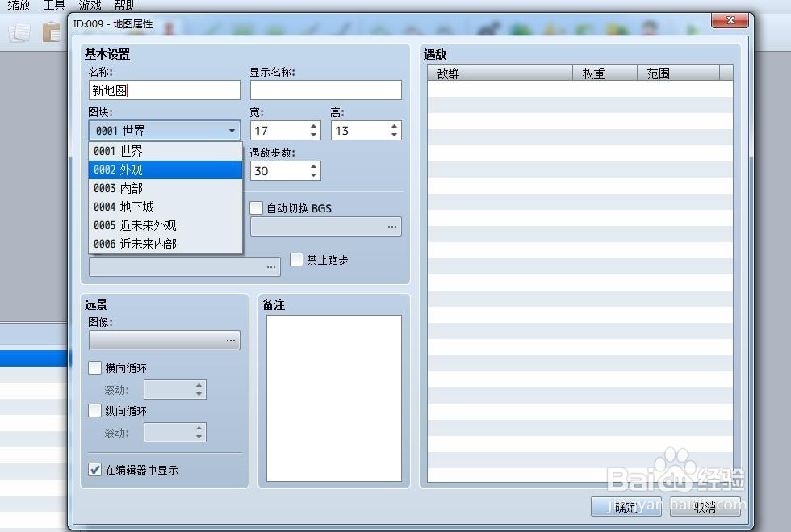Enable the 自动切换 BGS checkbox
Image resolution: width=791 pixels, height=532 pixels.
pyautogui.click(x=256, y=207)
